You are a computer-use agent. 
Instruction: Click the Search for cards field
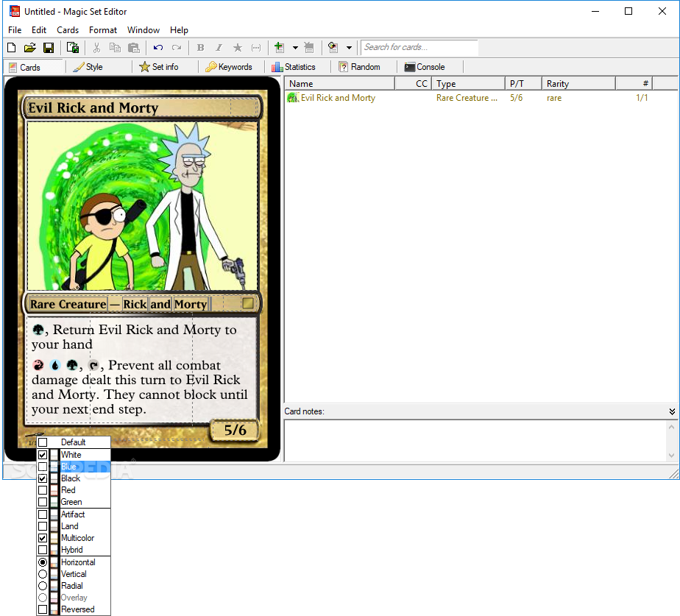point(419,47)
